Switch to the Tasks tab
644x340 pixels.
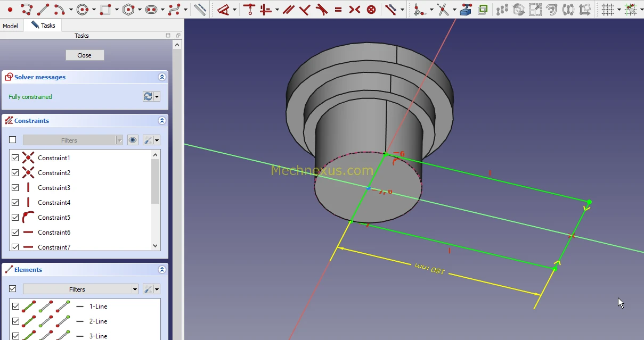coord(44,26)
